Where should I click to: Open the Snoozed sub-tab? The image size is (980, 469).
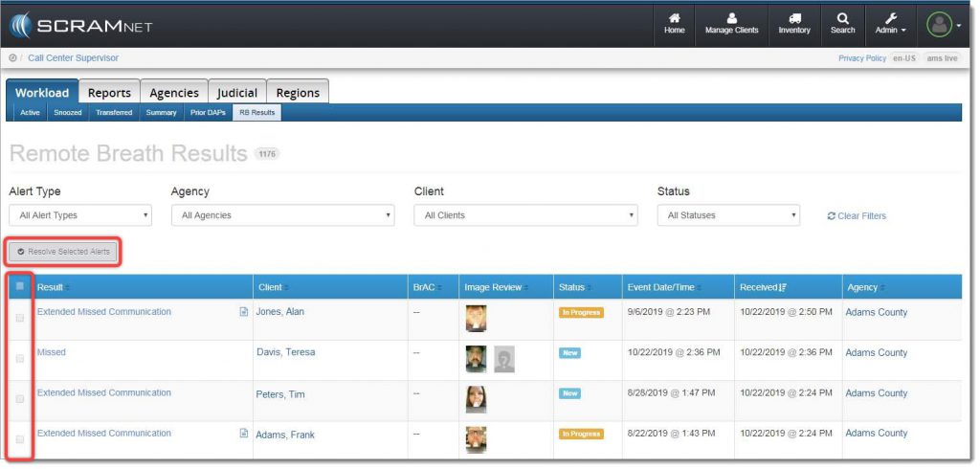67,113
